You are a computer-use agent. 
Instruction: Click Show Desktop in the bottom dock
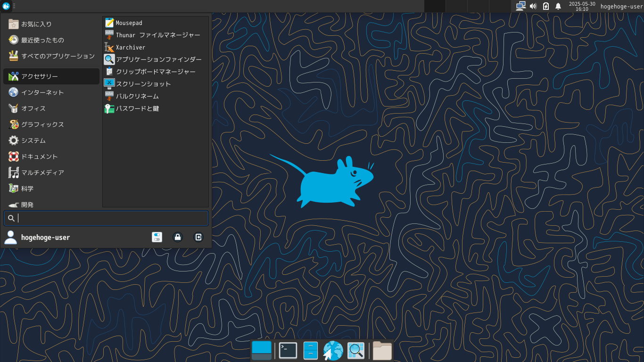262,351
